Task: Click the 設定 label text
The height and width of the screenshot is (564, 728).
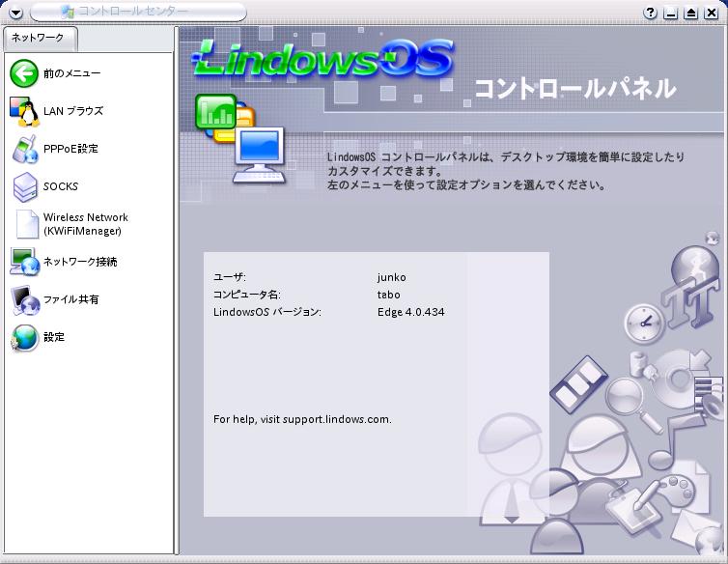Action: tap(54, 337)
